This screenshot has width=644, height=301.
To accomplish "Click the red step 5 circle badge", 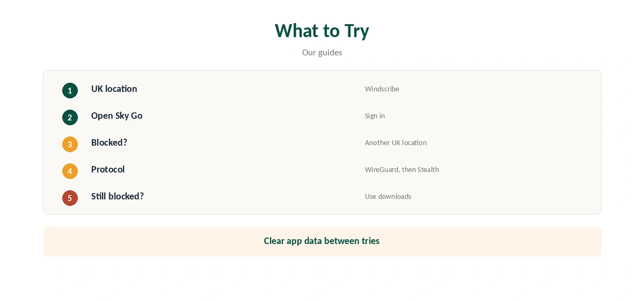I will click(x=70, y=198).
